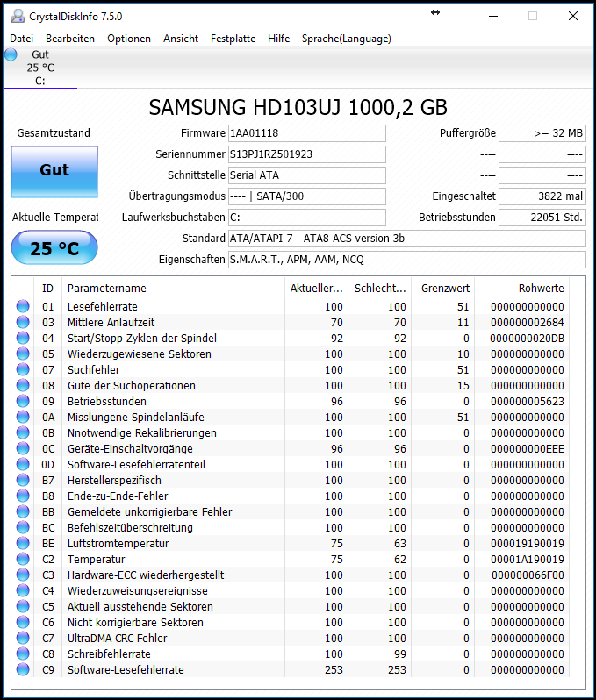
Task: Open the Hilfe menu
Action: tap(279, 39)
